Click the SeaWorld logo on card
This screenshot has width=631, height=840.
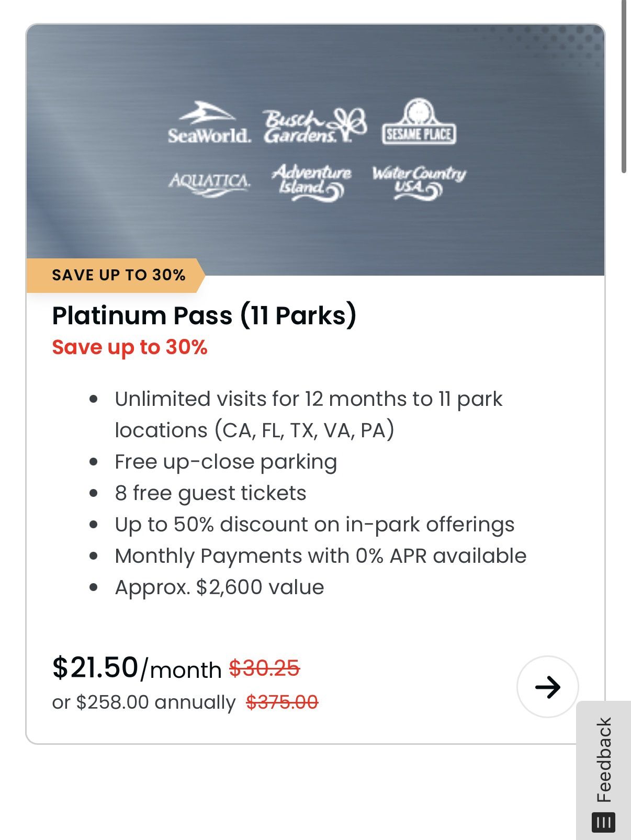click(209, 123)
